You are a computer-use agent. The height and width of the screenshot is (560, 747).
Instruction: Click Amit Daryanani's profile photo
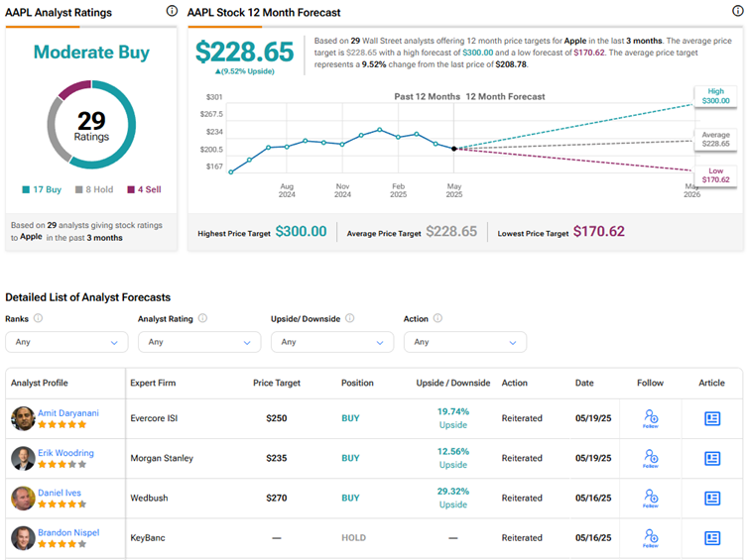pos(24,418)
